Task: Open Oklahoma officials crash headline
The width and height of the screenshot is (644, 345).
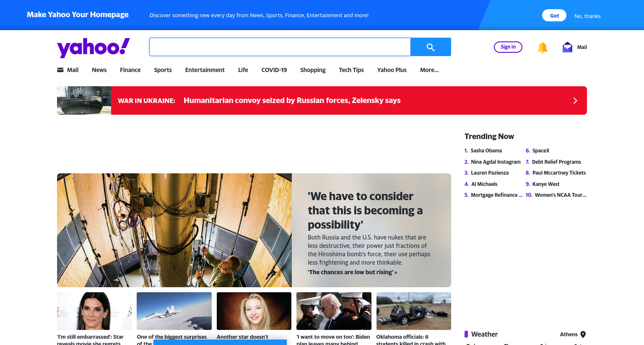Action: [x=411, y=340]
